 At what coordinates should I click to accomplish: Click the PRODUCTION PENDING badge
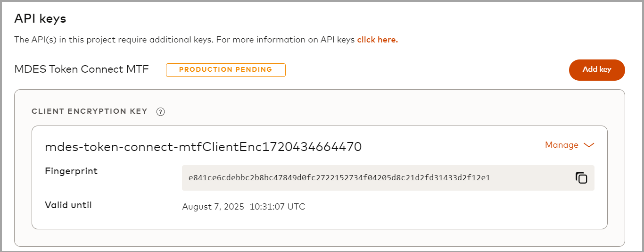tap(225, 70)
